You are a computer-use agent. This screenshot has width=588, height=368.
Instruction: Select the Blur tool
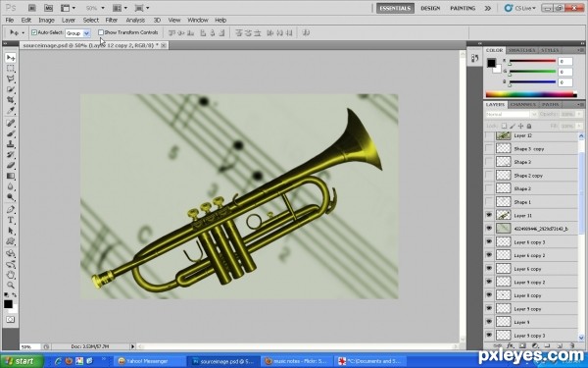(x=11, y=186)
